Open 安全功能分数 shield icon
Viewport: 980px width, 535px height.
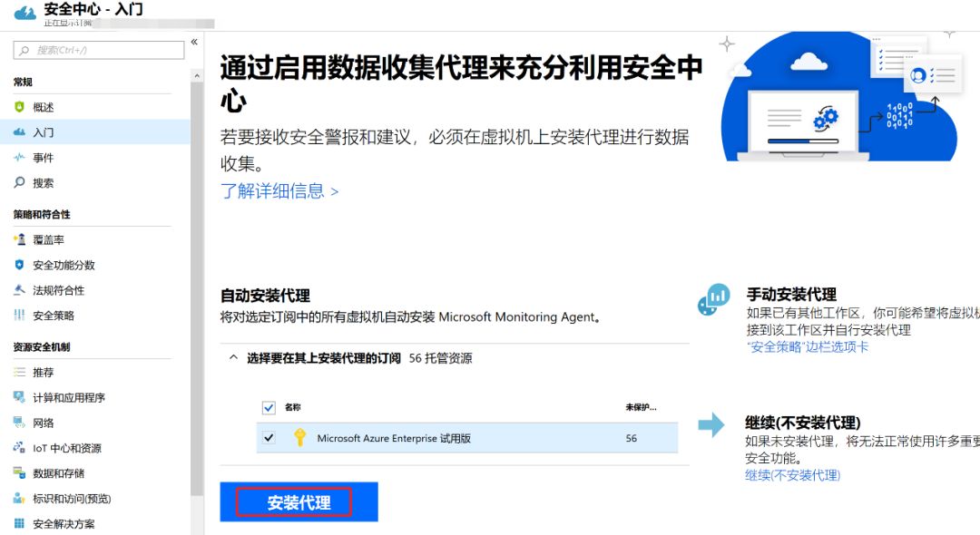[x=19, y=265]
